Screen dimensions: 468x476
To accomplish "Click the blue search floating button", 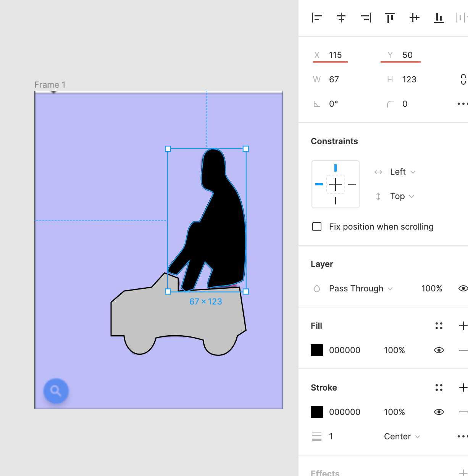I will 56,391.
